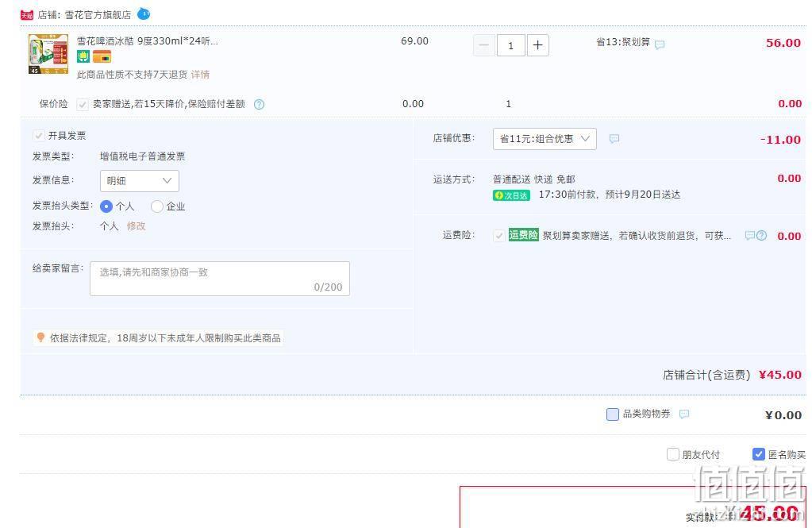Open the 省11元:组合优惠 dropdown

tap(545, 139)
